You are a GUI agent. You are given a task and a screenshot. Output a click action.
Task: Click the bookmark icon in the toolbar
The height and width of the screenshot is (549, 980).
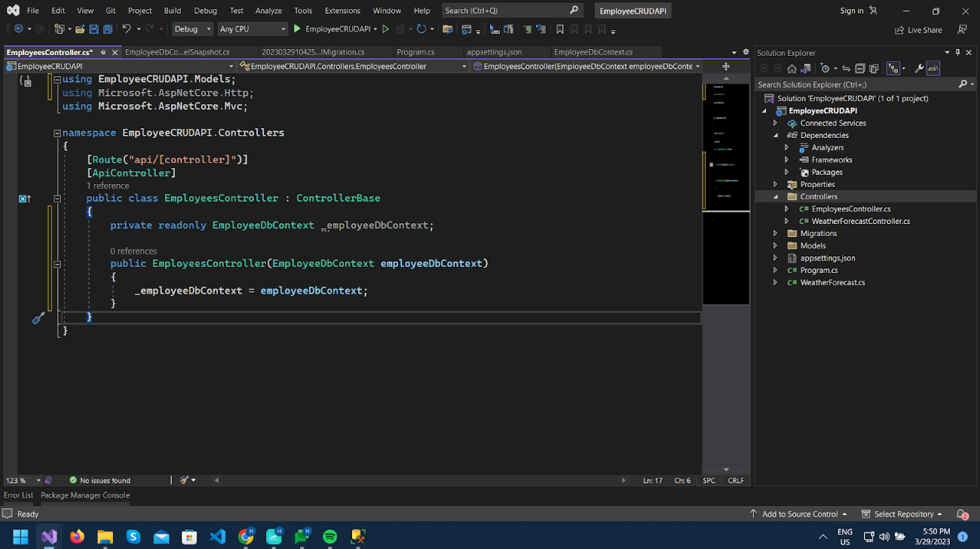click(x=559, y=29)
